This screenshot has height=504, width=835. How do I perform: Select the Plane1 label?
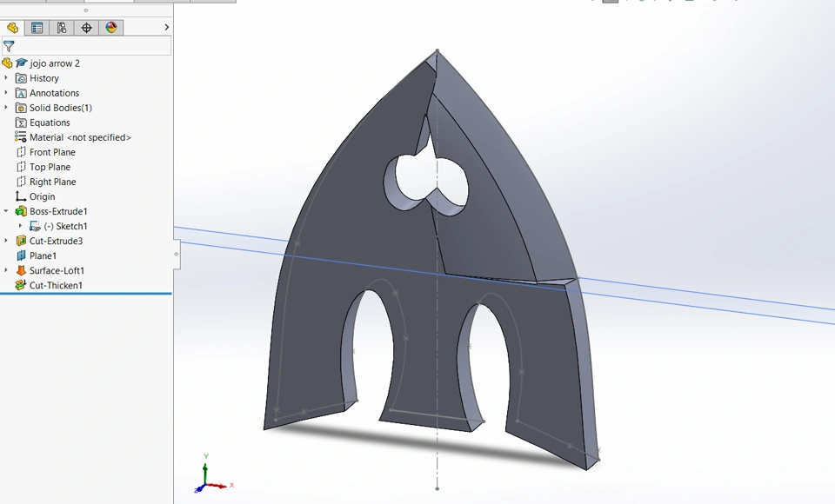point(43,256)
